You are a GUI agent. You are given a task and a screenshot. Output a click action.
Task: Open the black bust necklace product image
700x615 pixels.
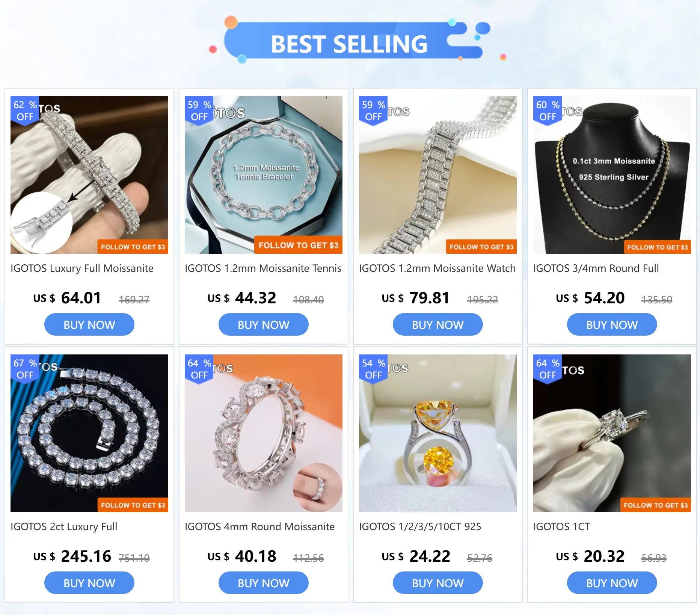612,175
